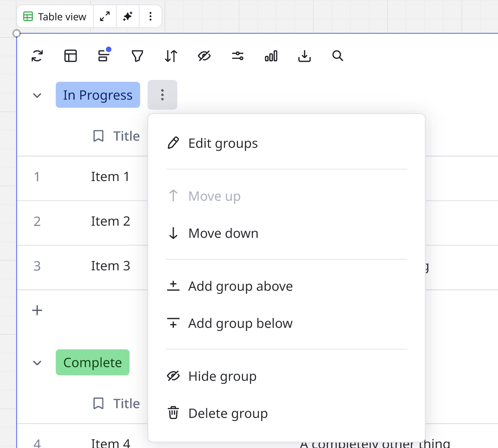The width and height of the screenshot is (498, 448).
Task: Collapse the Complete group chevron
Action: coord(37,363)
